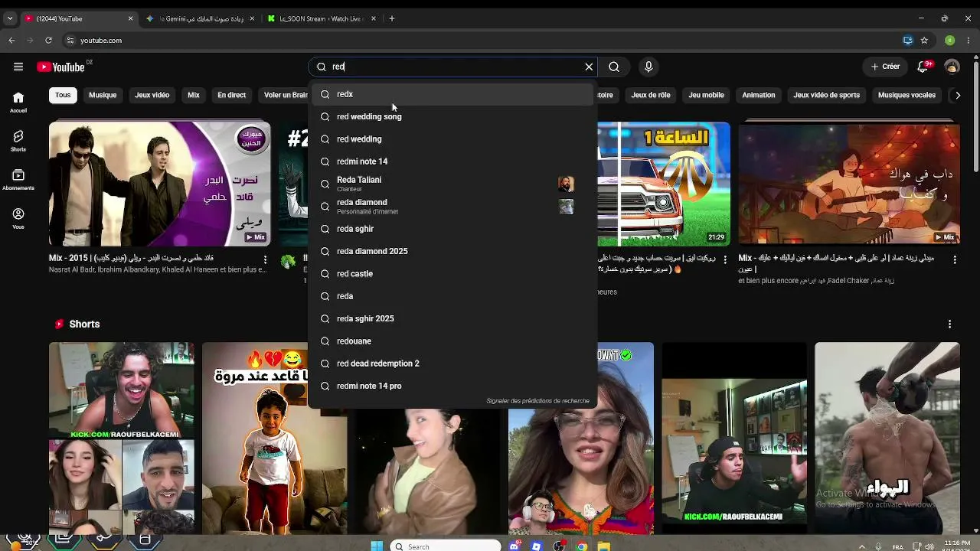Filter by the Musiques vocales chip
The image size is (980, 551).
tap(906, 95)
